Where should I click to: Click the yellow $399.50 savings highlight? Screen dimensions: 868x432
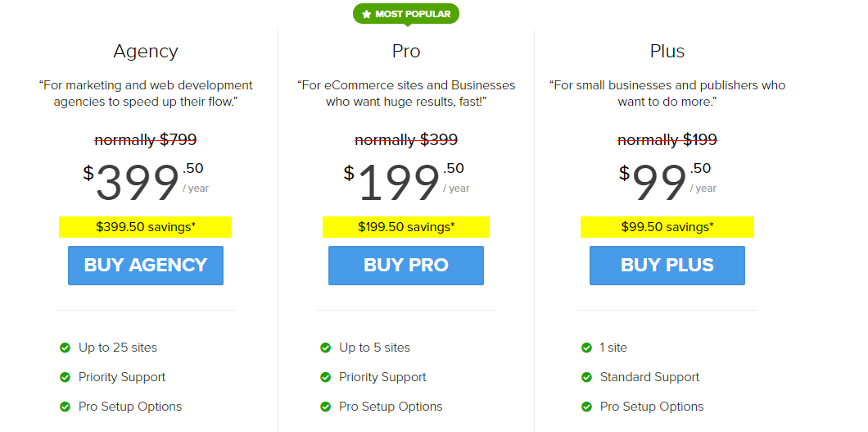(146, 227)
